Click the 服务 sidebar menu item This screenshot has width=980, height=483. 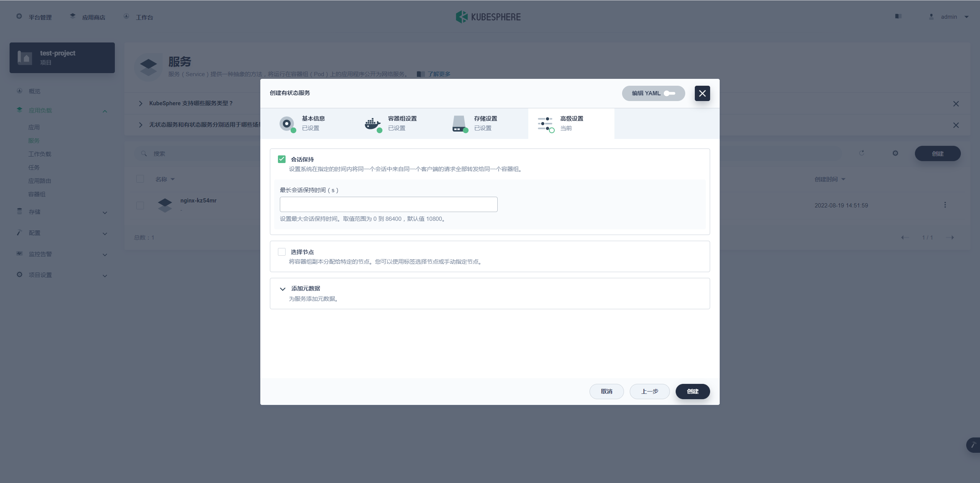[34, 140]
